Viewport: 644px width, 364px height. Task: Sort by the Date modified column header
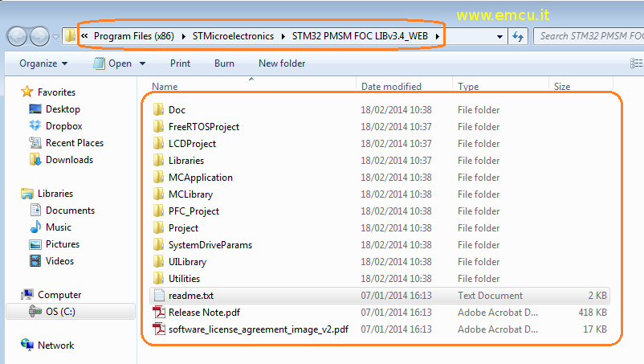pos(391,86)
